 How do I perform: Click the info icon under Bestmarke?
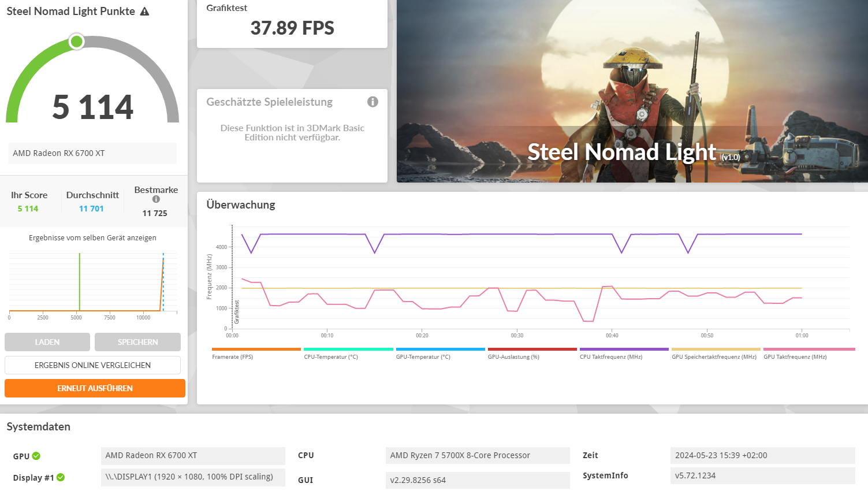click(x=156, y=199)
